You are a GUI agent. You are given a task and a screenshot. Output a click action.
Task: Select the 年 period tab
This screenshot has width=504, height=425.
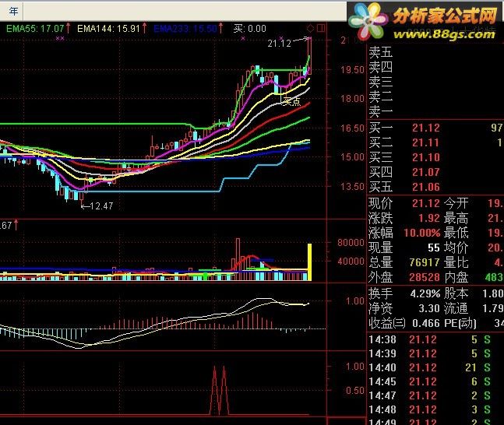tap(12, 12)
